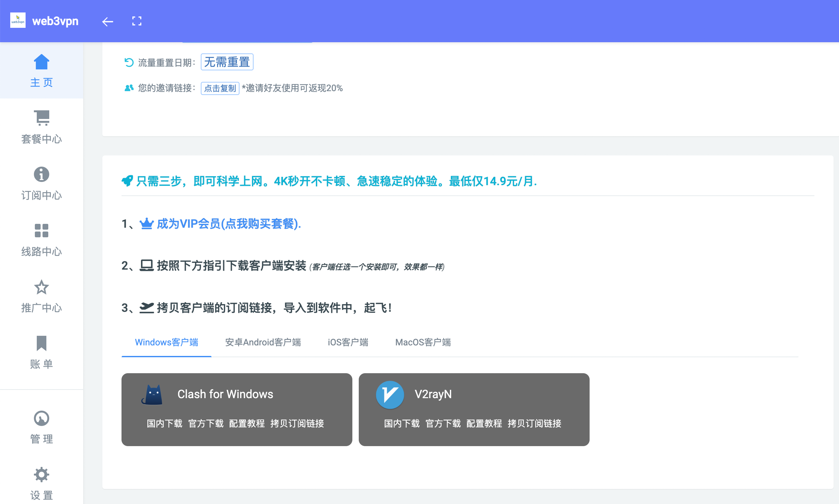Switch to the iOS客户端 tab
The height and width of the screenshot is (504, 839).
click(348, 342)
